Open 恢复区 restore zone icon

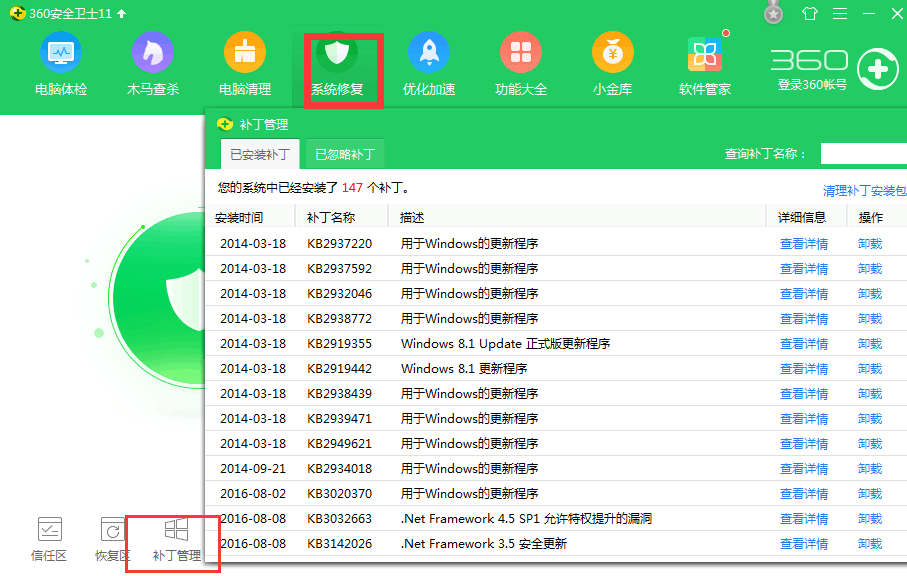coord(112,529)
